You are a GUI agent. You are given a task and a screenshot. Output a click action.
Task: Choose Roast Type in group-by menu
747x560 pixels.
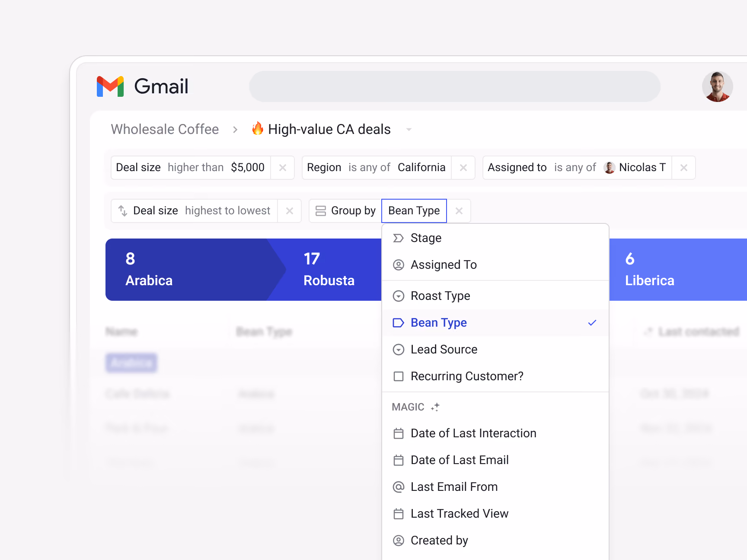tap(495, 296)
